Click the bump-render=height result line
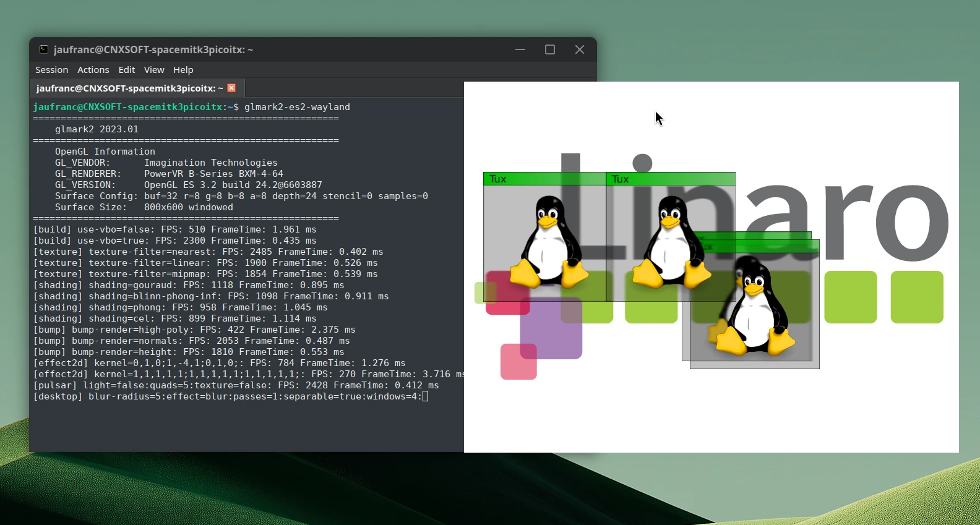Screen dimensions: 980x525 point(189,352)
